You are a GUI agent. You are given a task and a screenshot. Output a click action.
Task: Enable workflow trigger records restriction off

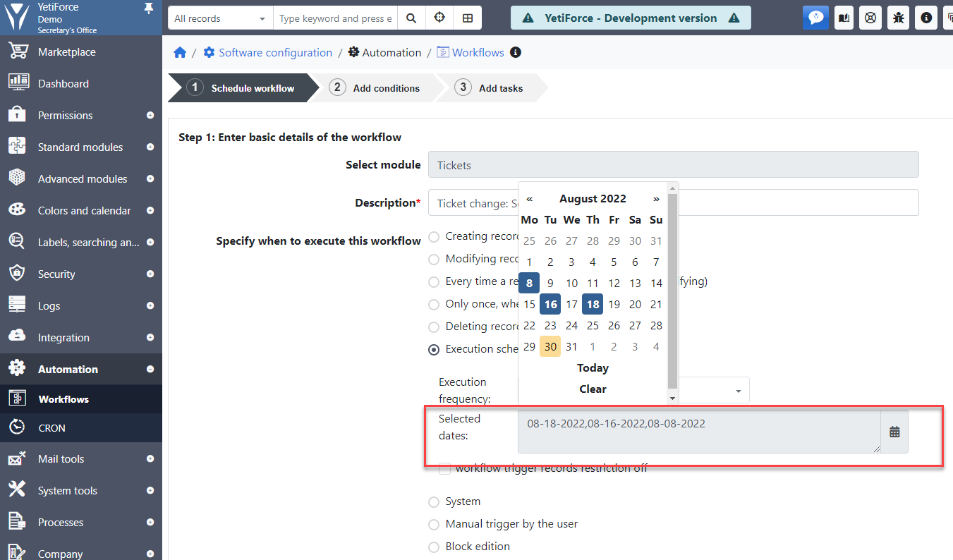point(444,468)
